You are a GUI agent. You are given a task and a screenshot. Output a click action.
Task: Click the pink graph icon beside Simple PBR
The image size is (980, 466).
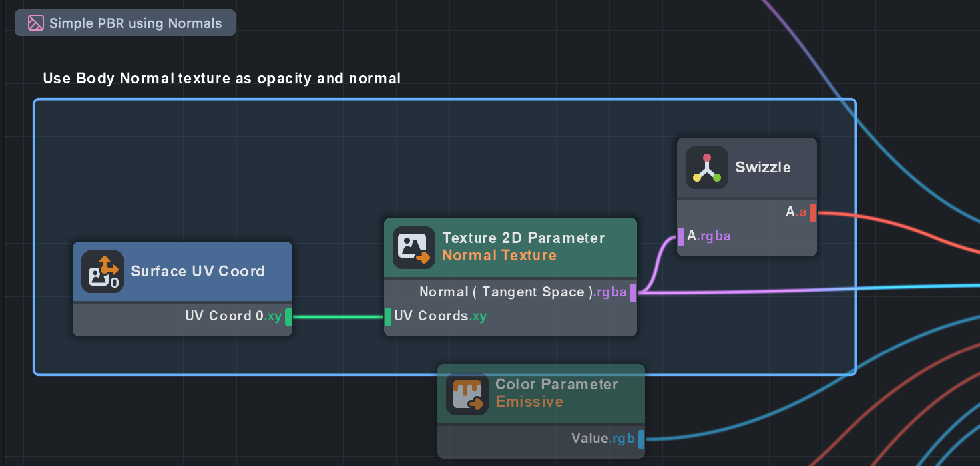click(x=36, y=23)
